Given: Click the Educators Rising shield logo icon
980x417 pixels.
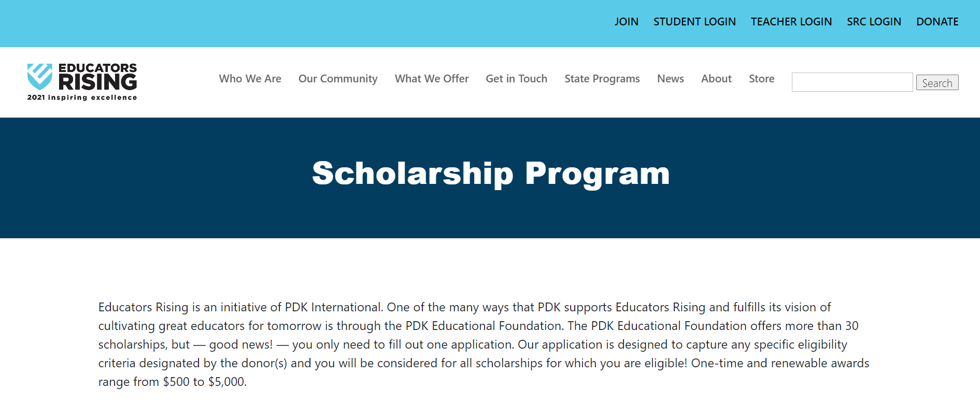Looking at the screenshot, I should point(39,76).
